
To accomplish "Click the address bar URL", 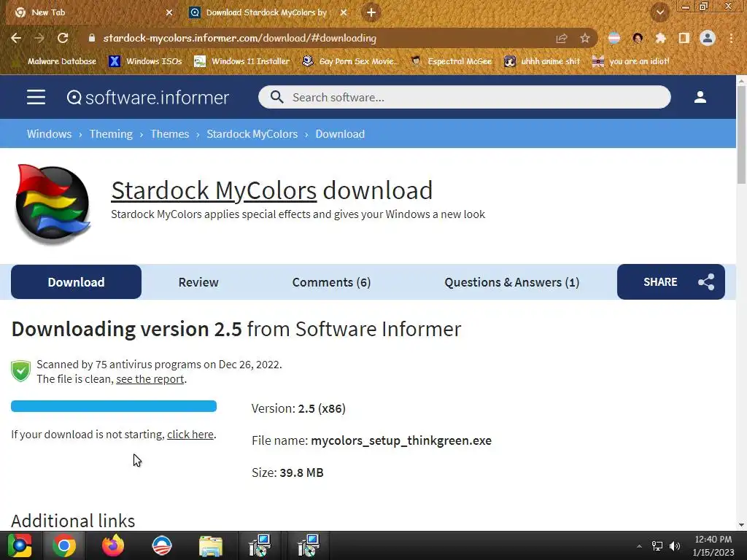I will click(x=239, y=38).
